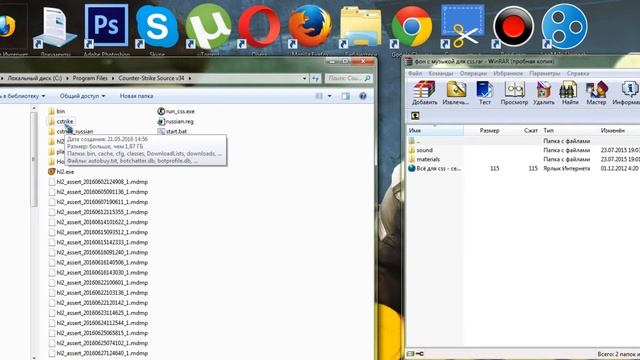Expand the address bar history dropdown

[x=304, y=78]
